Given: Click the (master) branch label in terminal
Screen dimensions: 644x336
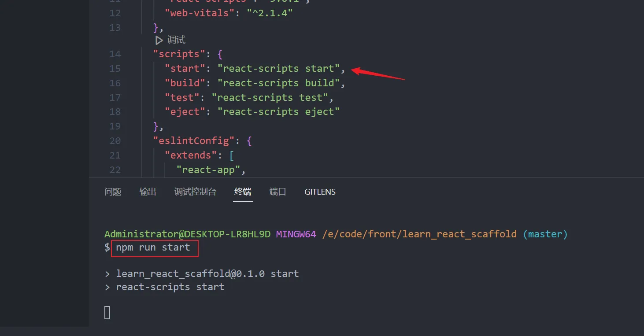Looking at the screenshot, I should (545, 234).
